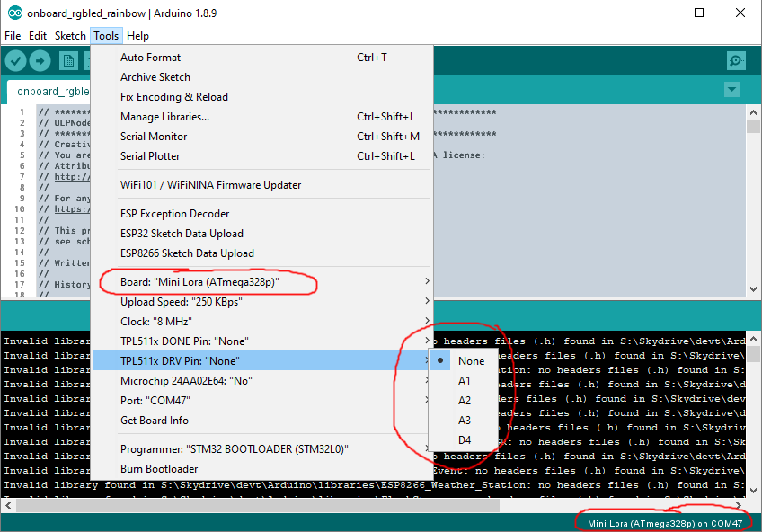Screen dimensions: 762x532
Task: Click the http:// link on line 7
Action: coord(72,177)
